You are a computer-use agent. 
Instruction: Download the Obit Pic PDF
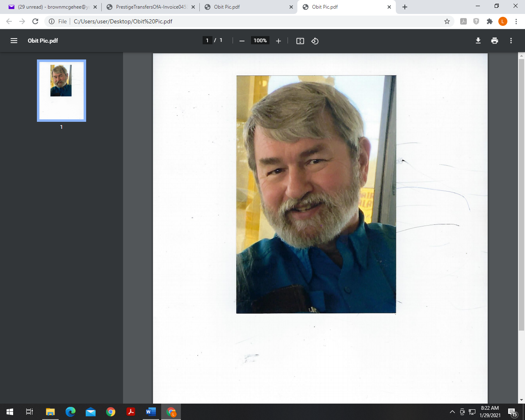point(478,41)
